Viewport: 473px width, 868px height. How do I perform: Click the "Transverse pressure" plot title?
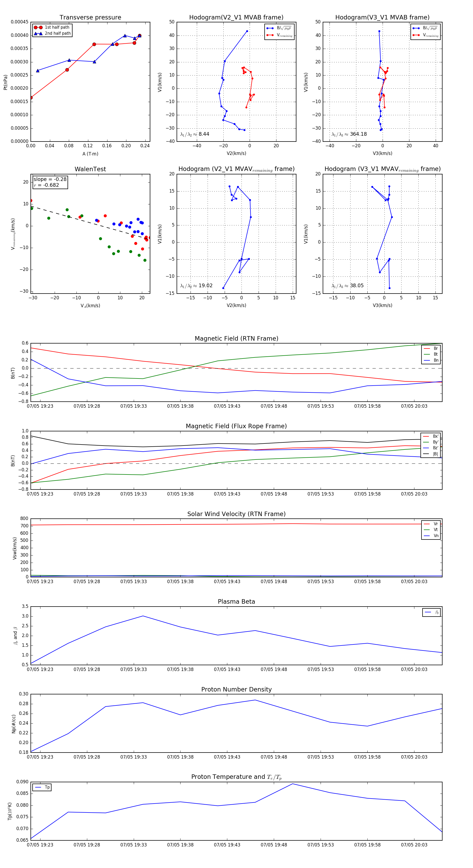pyautogui.click(x=90, y=18)
